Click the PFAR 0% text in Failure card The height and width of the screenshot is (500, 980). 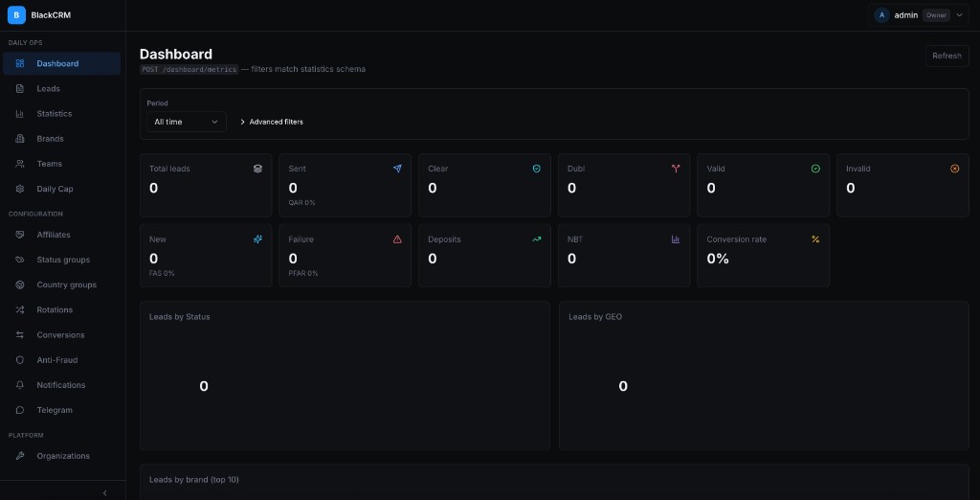point(303,273)
